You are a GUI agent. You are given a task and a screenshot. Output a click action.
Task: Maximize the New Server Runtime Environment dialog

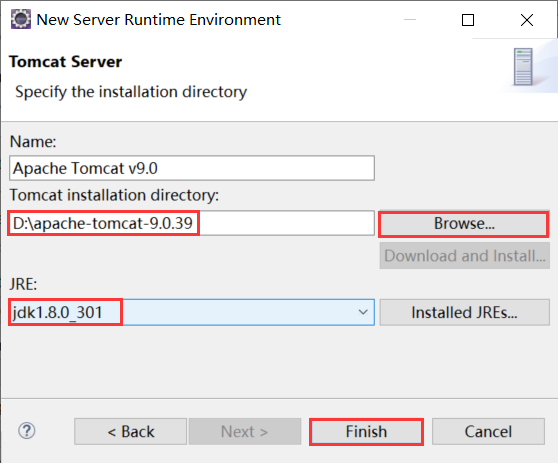[468, 20]
